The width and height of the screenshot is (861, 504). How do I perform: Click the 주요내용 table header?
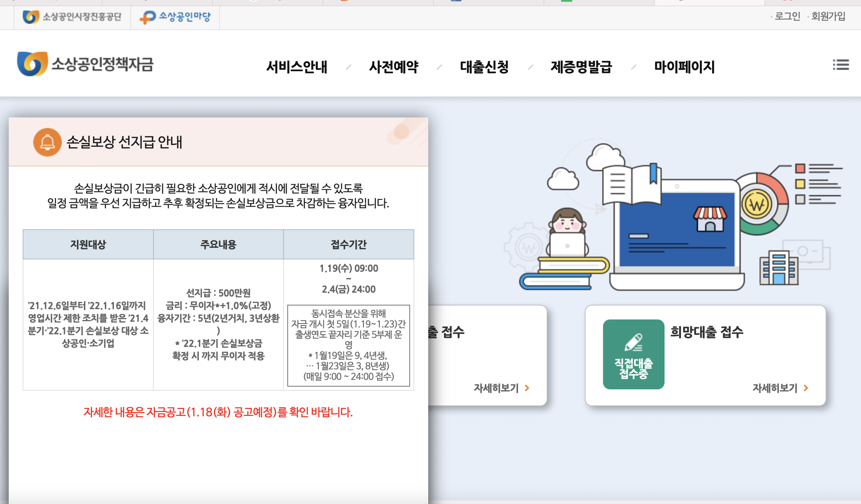(218, 244)
